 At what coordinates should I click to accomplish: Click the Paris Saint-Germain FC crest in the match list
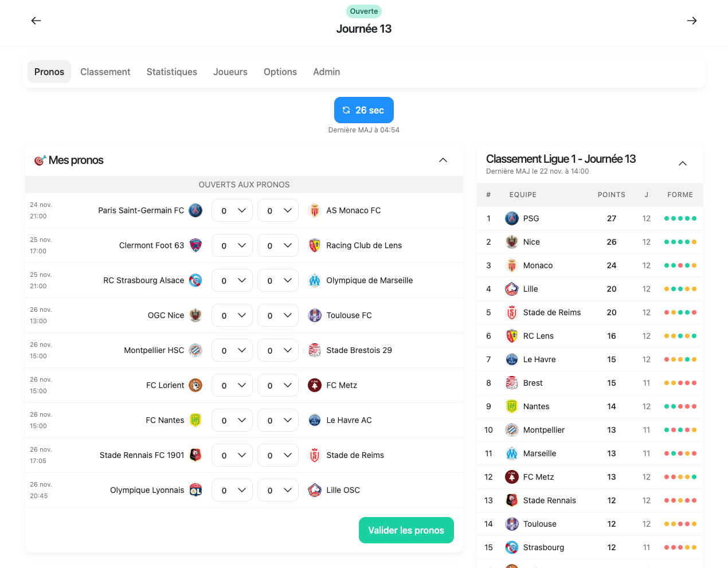pos(195,210)
